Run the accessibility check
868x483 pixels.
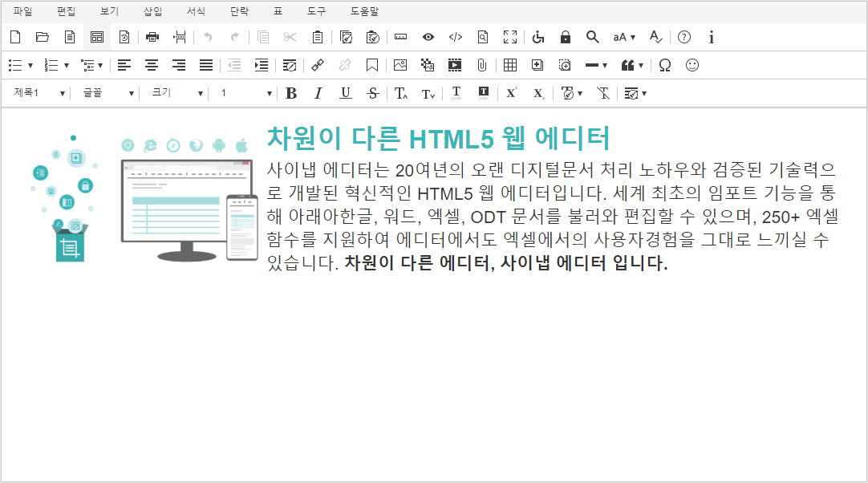pyautogui.click(x=538, y=37)
